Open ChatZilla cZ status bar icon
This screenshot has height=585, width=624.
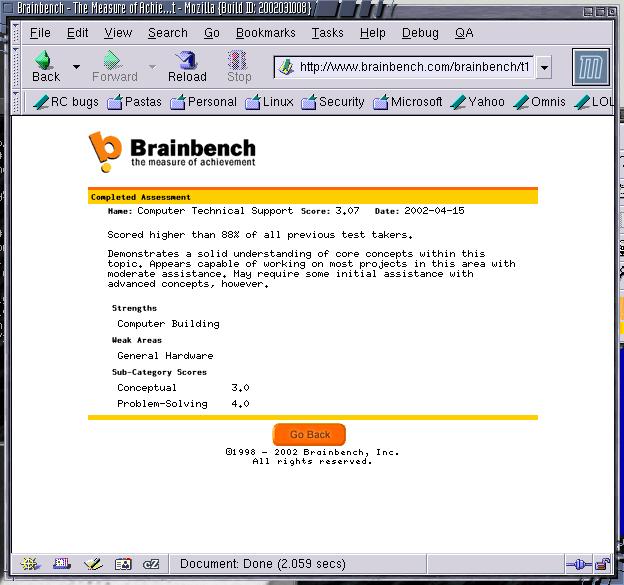tap(151, 564)
